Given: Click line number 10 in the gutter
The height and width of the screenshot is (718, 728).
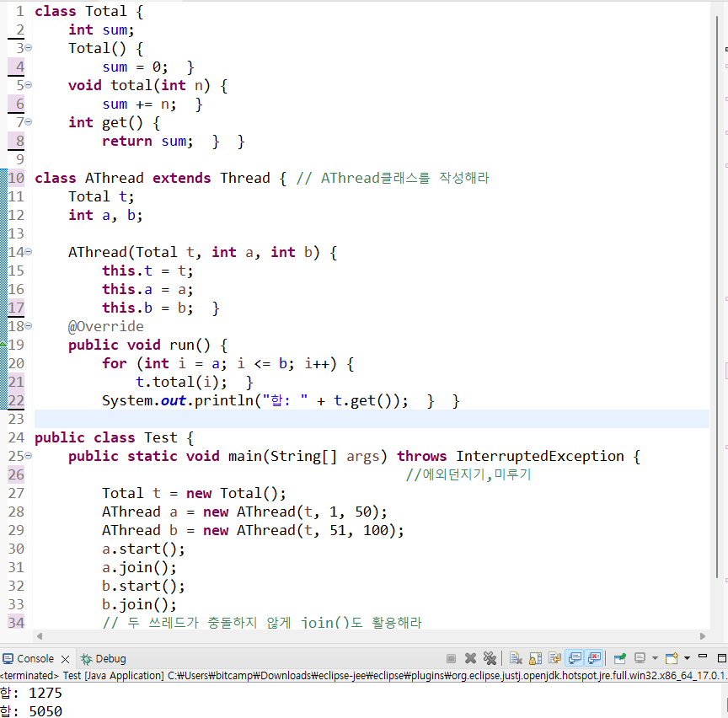Looking at the screenshot, I should pos(16,178).
